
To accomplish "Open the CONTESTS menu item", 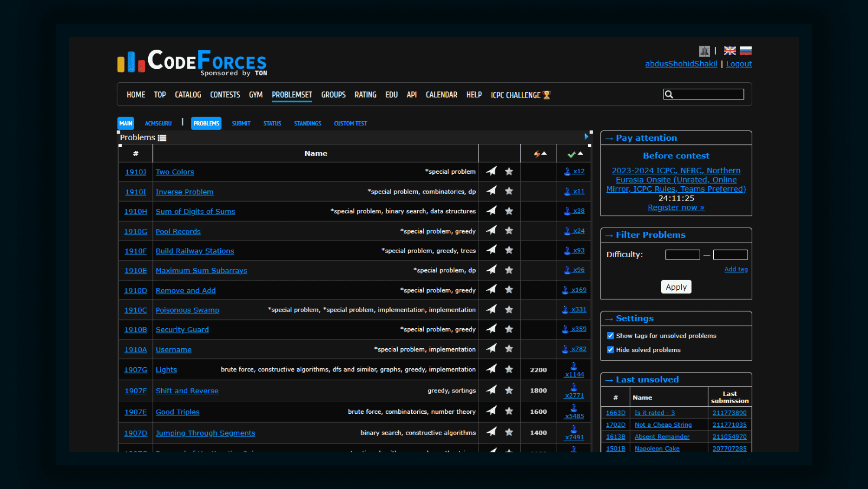I will pyautogui.click(x=225, y=95).
